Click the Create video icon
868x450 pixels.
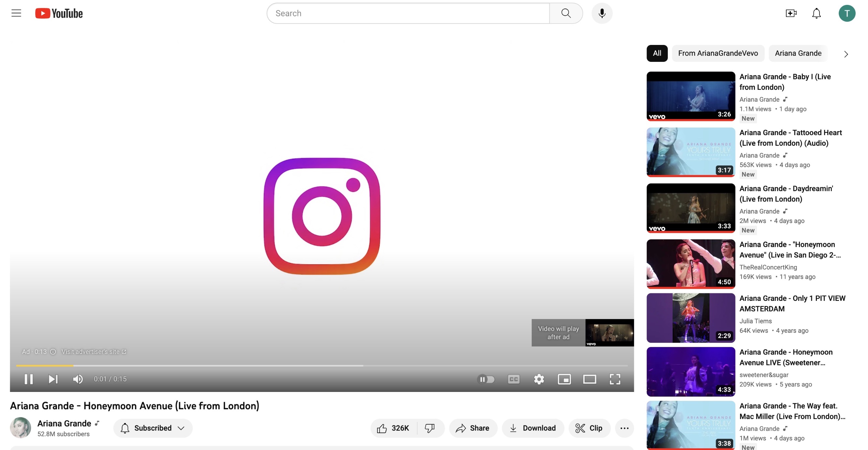point(791,13)
